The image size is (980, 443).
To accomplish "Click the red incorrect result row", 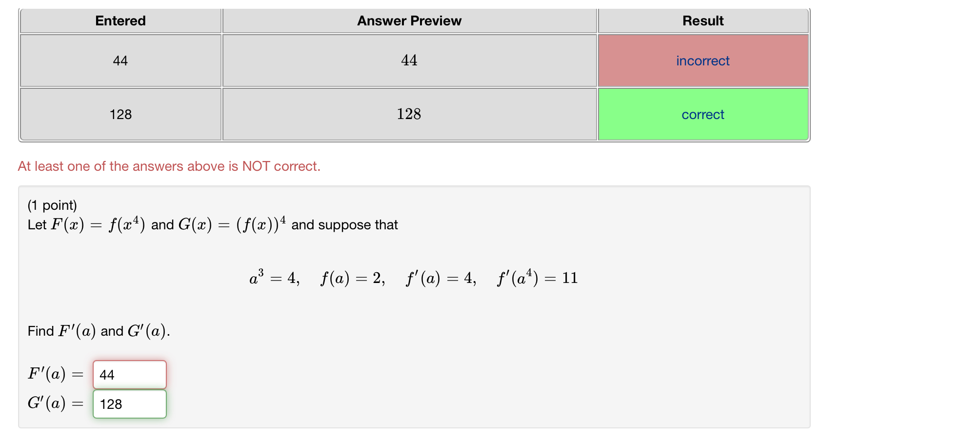I will click(703, 60).
